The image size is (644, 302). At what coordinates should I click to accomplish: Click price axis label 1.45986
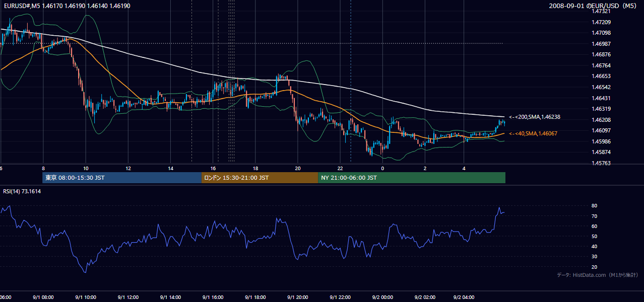pos(602,141)
